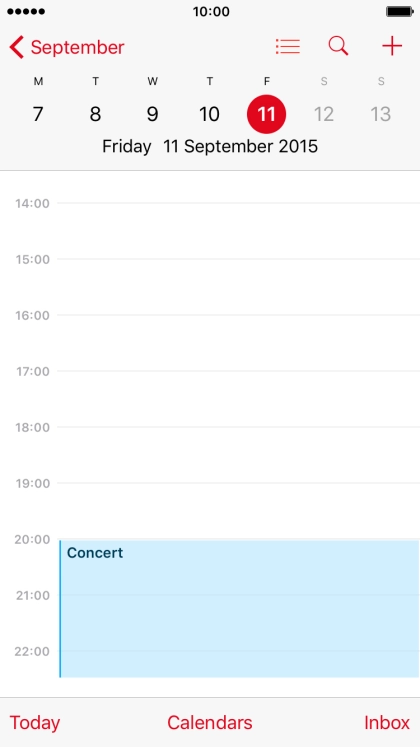420x747 pixels.
Task: Return to September month view
Action: coord(77,47)
